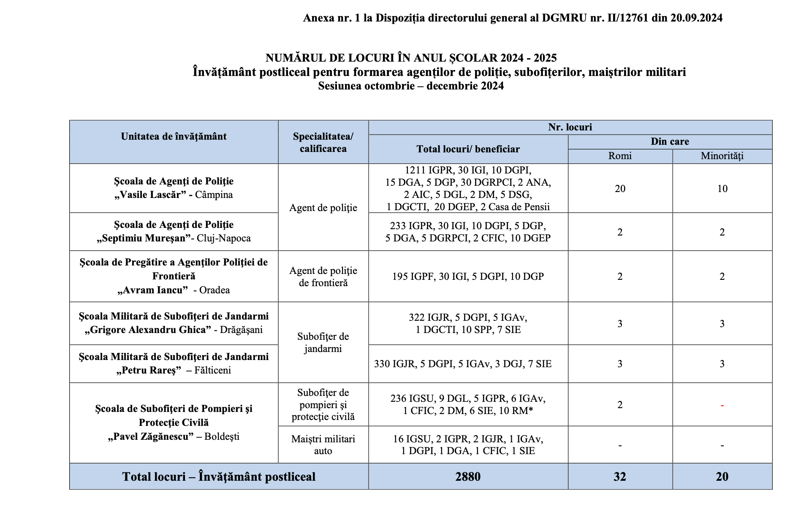The image size is (812, 528).
Task: Click the 'Petru Rareș' Fălticeni cell
Action: 174,363
